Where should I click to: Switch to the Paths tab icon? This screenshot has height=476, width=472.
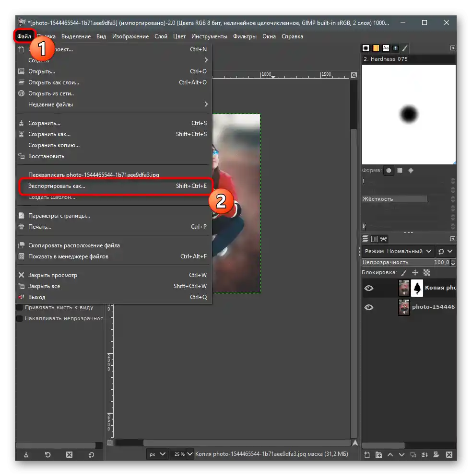click(384, 239)
